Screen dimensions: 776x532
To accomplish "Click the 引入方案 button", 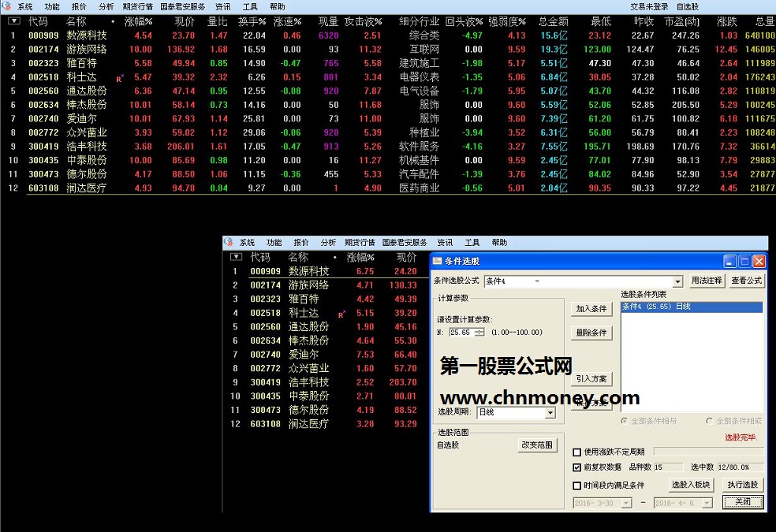I will pos(591,379).
